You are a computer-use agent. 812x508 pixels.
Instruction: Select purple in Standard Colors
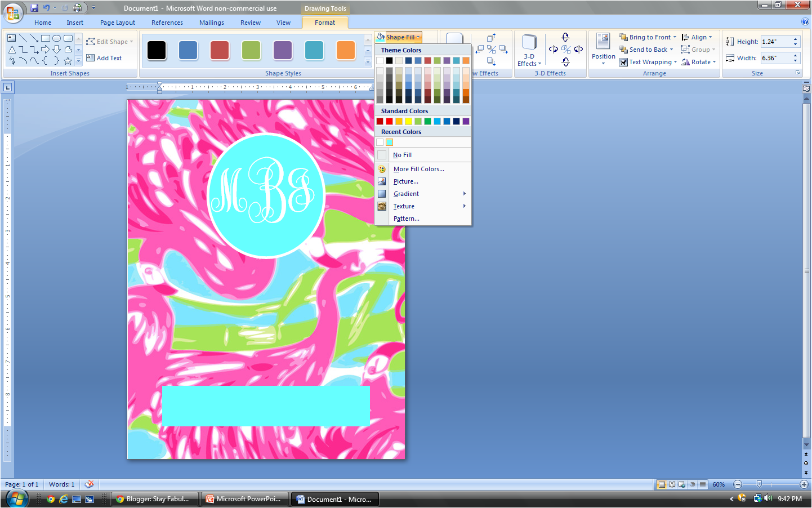coord(466,121)
